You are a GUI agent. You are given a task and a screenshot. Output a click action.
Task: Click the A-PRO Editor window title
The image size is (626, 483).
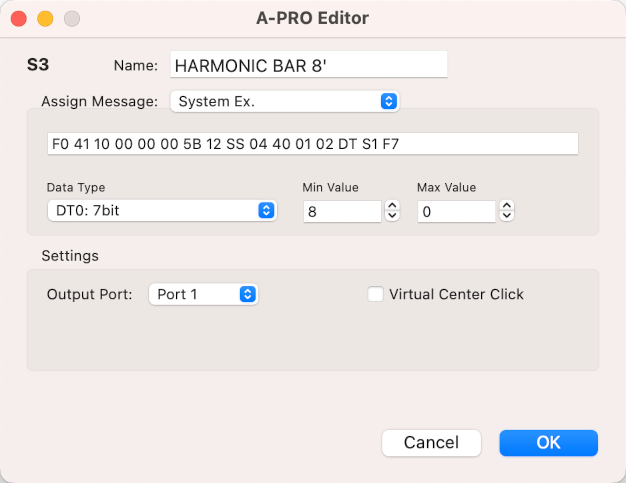pos(312,18)
